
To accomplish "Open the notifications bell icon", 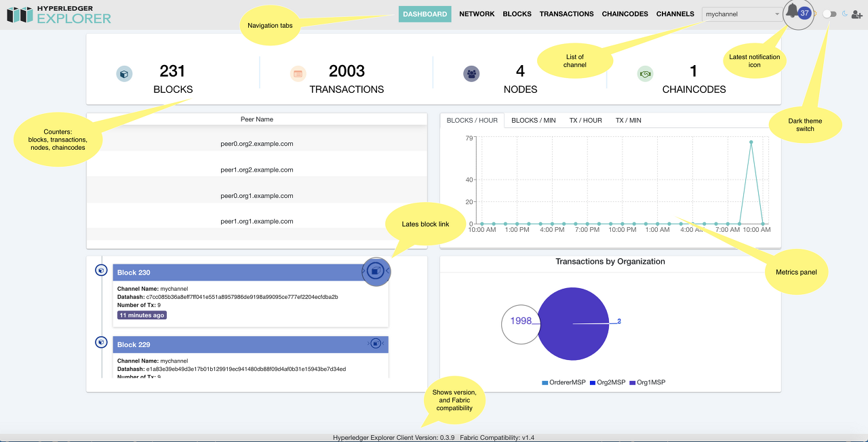I will pos(791,11).
